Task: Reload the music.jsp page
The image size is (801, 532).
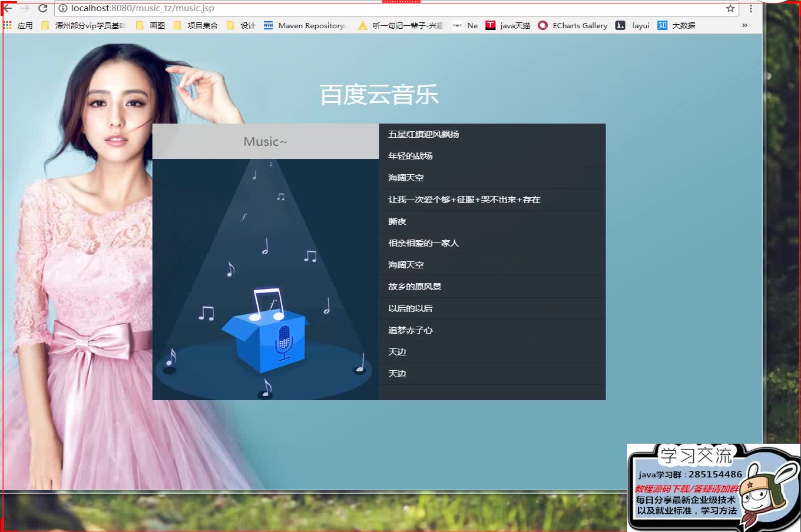Action: point(42,8)
